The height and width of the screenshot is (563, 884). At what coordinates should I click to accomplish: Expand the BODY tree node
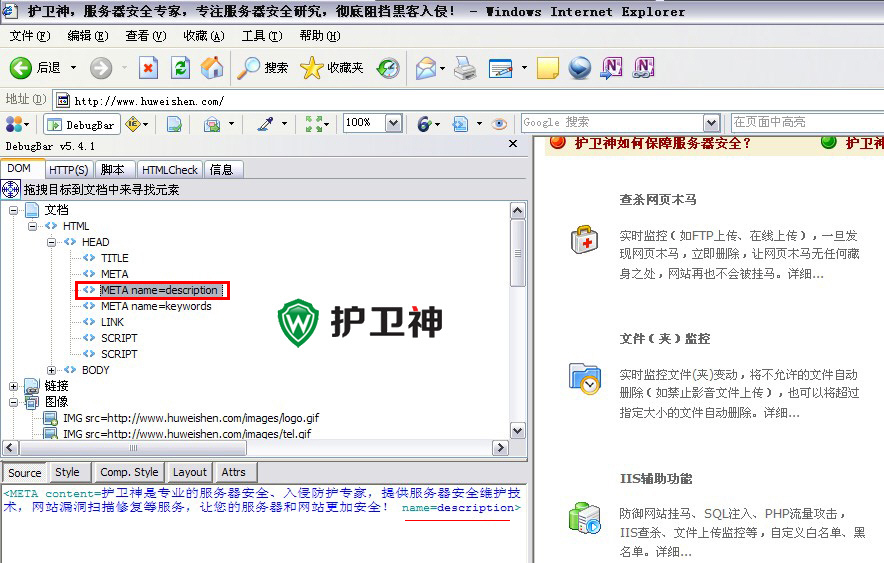coord(51,370)
